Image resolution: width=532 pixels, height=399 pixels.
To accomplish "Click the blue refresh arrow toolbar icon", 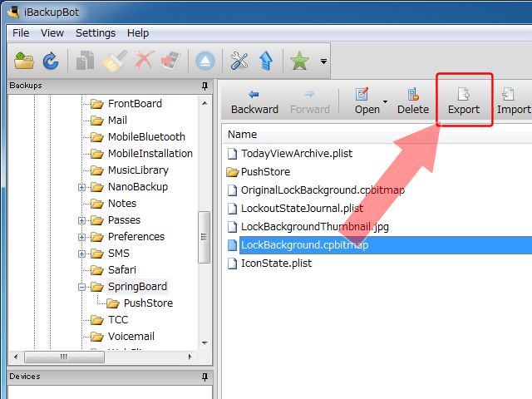I will click(x=51, y=61).
